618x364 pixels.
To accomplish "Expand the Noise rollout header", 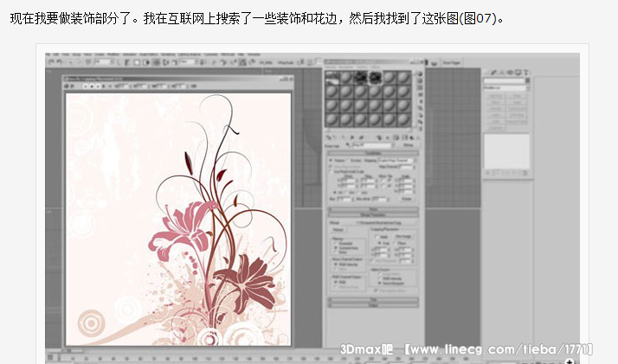I will click(373, 210).
